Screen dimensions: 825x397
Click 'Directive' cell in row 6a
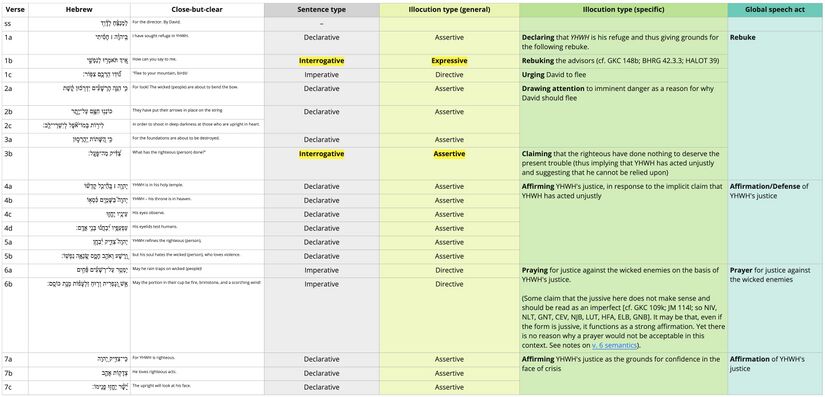[449, 270]
